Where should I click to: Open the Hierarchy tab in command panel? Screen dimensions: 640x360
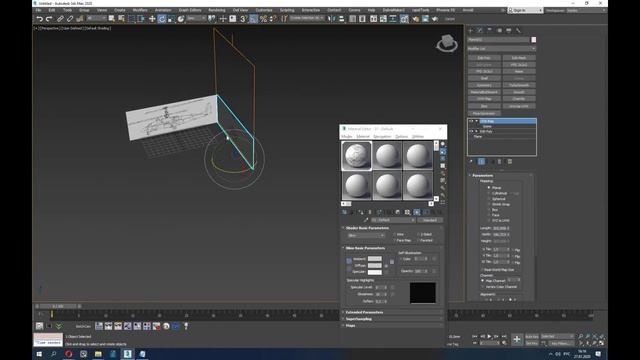[x=489, y=30]
